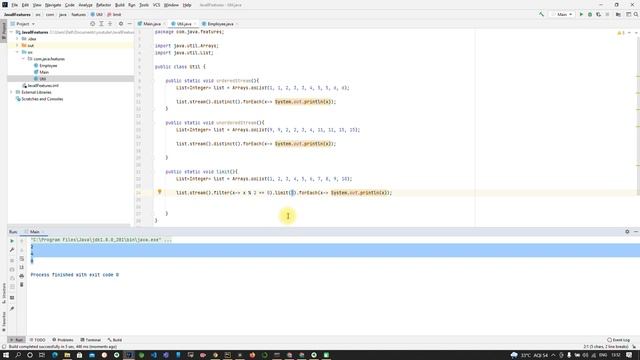Open the Problems tool window button
The image size is (640, 360).
[x=63, y=340]
